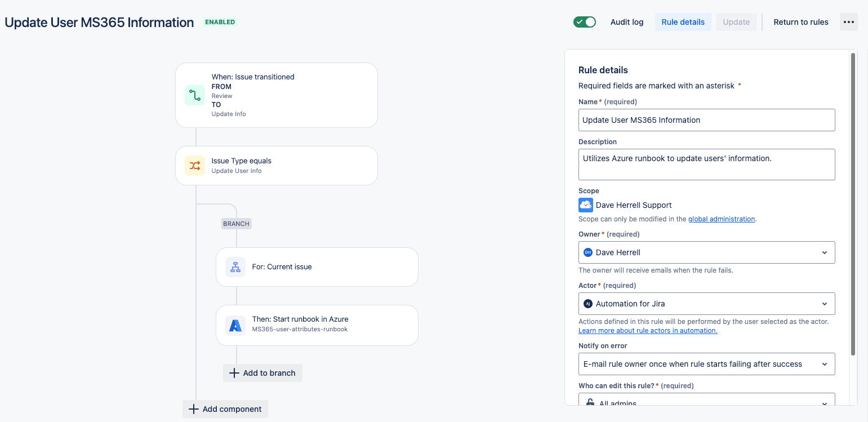Select the For: Current issue branch card

317,267
